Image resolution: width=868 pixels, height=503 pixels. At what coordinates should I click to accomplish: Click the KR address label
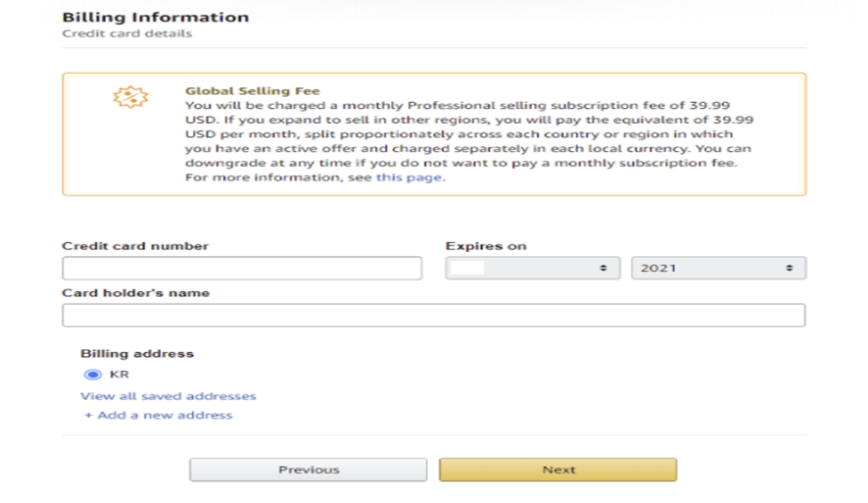click(x=119, y=375)
